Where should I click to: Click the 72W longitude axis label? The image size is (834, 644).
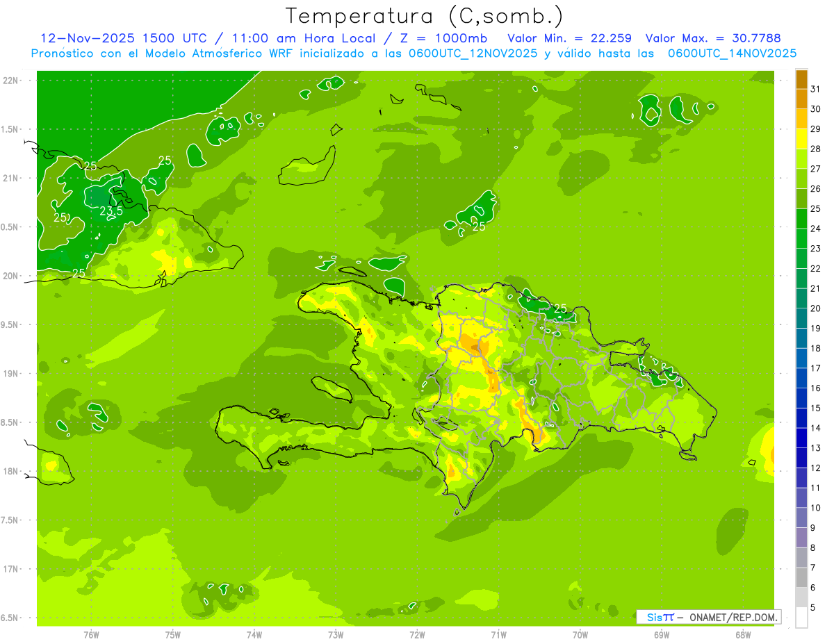tap(417, 634)
